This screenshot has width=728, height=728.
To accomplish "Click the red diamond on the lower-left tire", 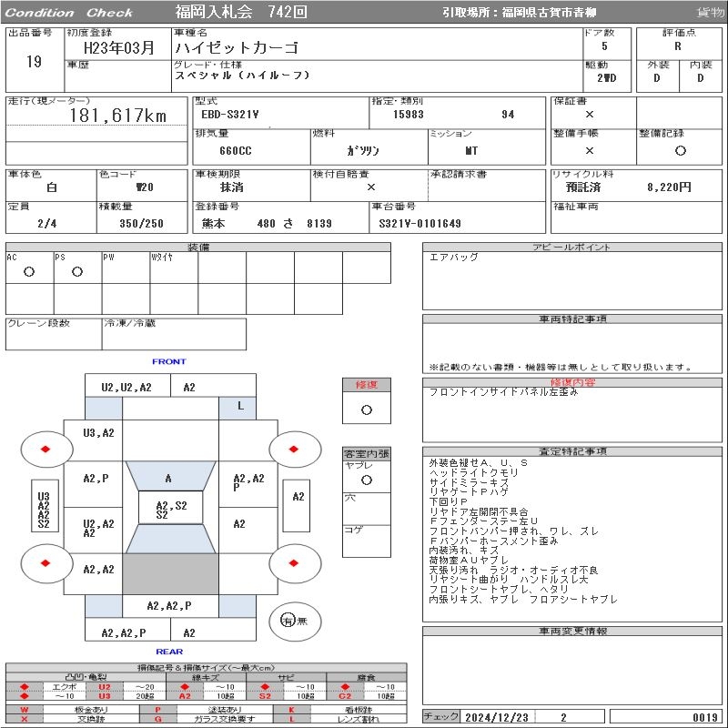I will [45, 562].
